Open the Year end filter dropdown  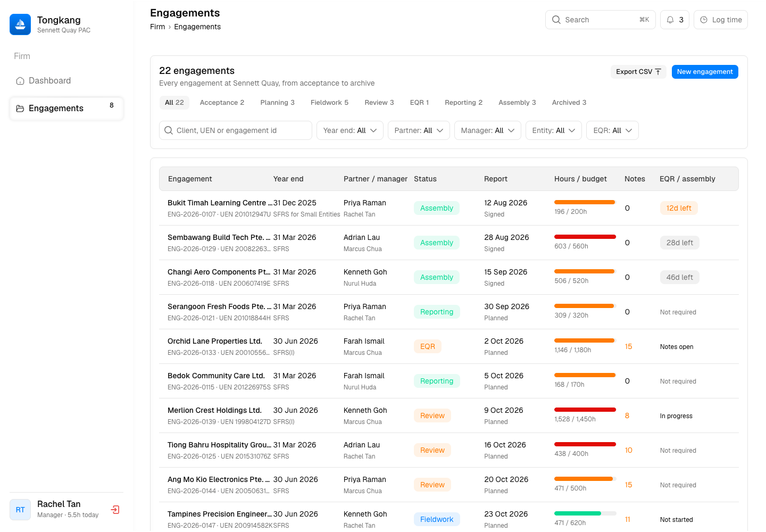(x=350, y=130)
